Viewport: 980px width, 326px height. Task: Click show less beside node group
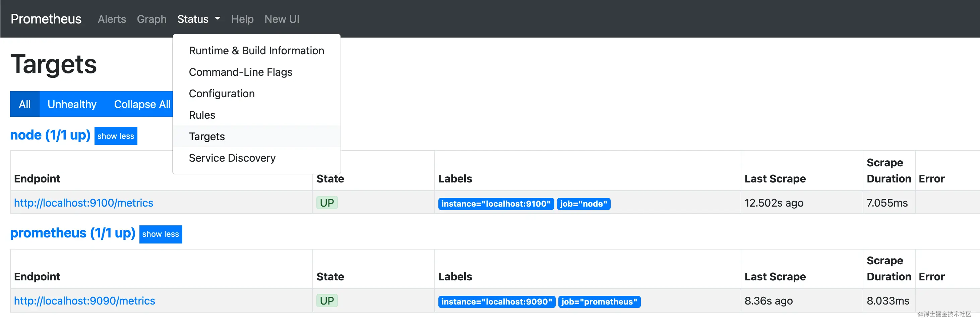116,136
